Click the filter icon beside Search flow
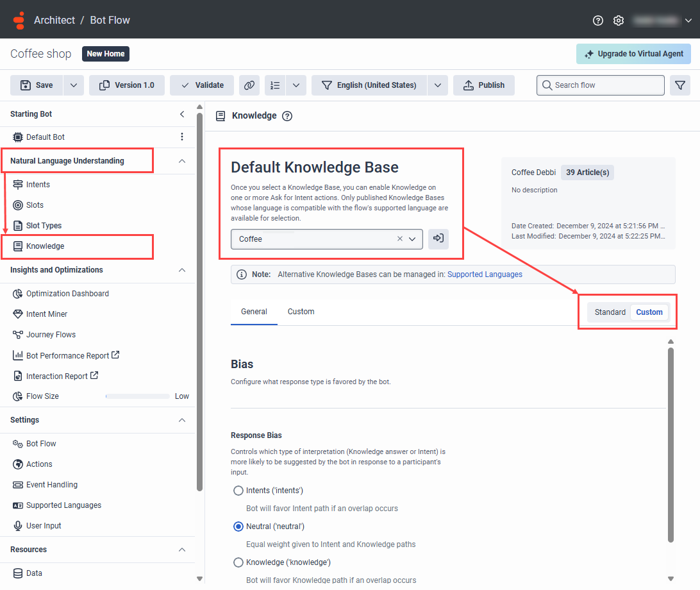This screenshot has width=700, height=590. click(680, 85)
